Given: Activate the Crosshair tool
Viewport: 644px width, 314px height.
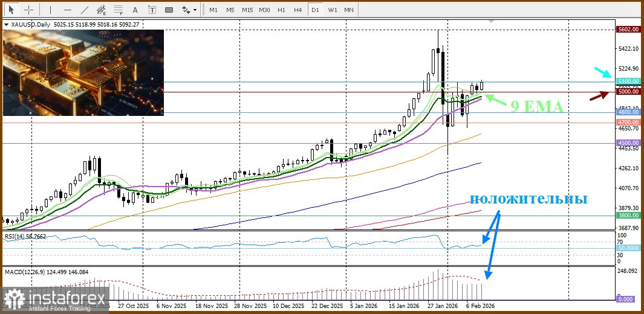Looking at the screenshot, I should pos(29,10).
